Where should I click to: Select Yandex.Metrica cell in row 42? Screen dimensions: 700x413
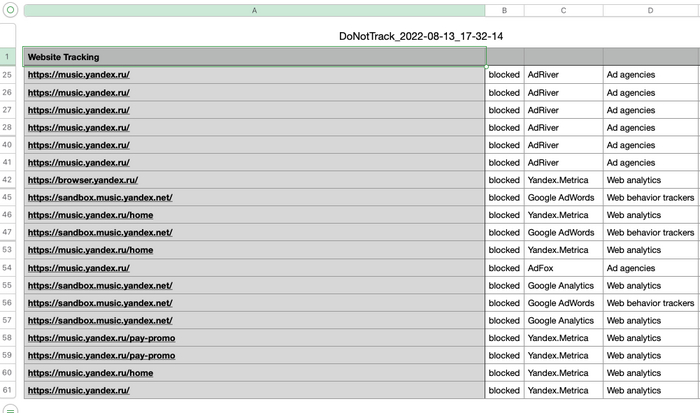tap(563, 180)
